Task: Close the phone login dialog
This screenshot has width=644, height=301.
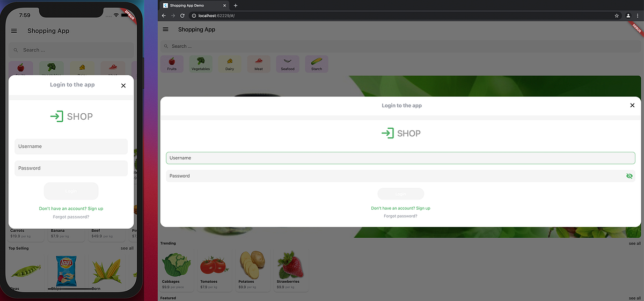Action: tap(123, 85)
